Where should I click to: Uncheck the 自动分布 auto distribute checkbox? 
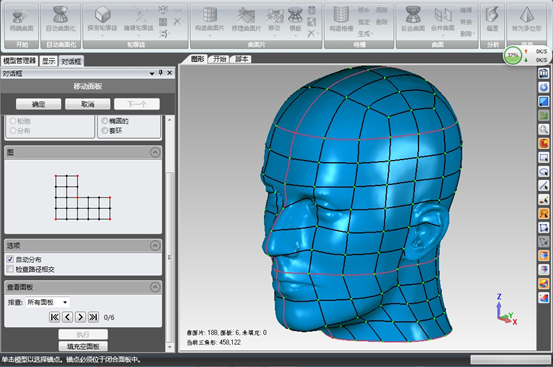coord(10,259)
